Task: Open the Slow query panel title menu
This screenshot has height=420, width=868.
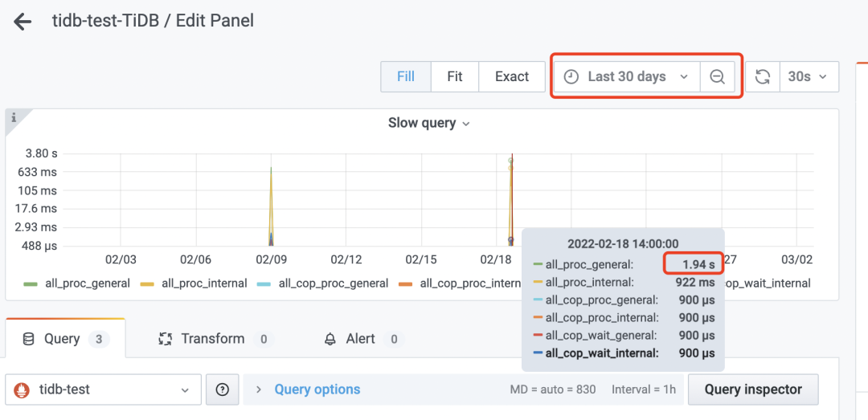Action: click(x=428, y=123)
